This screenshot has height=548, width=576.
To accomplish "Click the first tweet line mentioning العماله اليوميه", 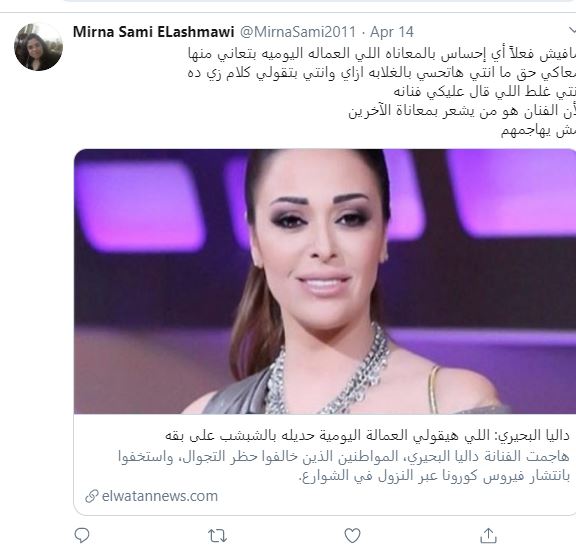I will pyautogui.click(x=381, y=54).
